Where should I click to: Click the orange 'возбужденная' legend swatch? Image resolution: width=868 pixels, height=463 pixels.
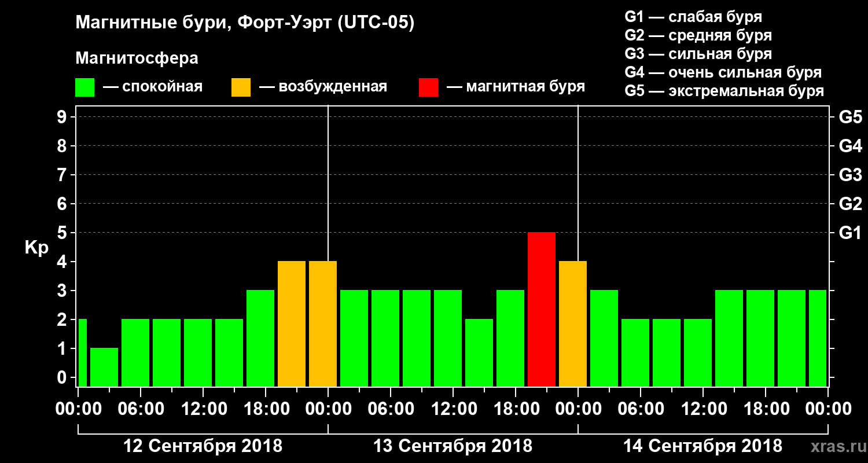coord(241,87)
